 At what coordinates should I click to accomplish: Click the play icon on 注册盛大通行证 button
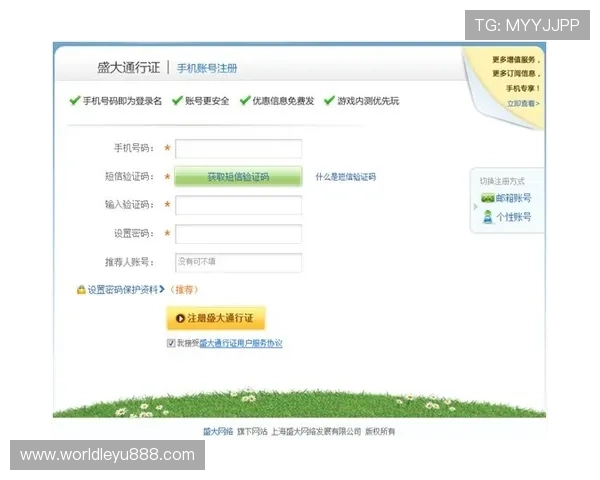(180, 318)
